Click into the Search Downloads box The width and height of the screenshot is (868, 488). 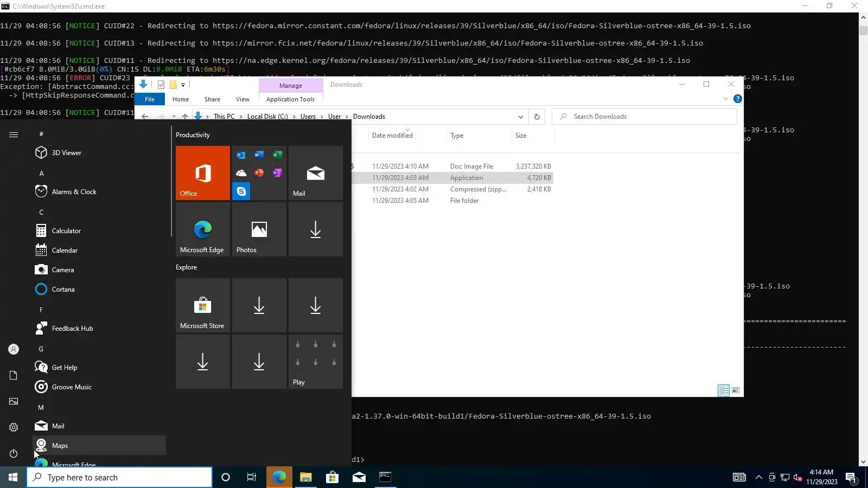coord(644,117)
